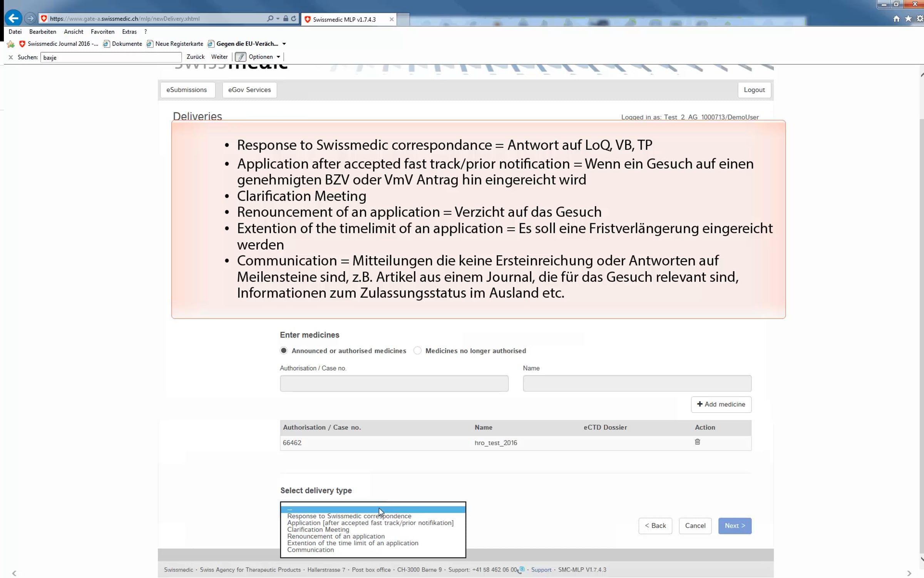Click the Logout button
This screenshot has width=924, height=578.
(x=754, y=90)
